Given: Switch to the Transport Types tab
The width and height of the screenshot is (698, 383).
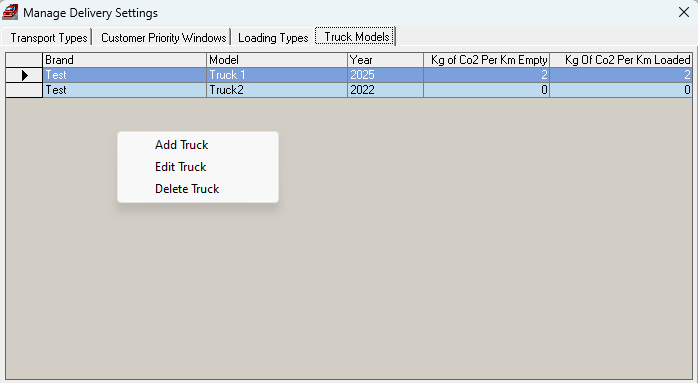Looking at the screenshot, I should 48,38.
